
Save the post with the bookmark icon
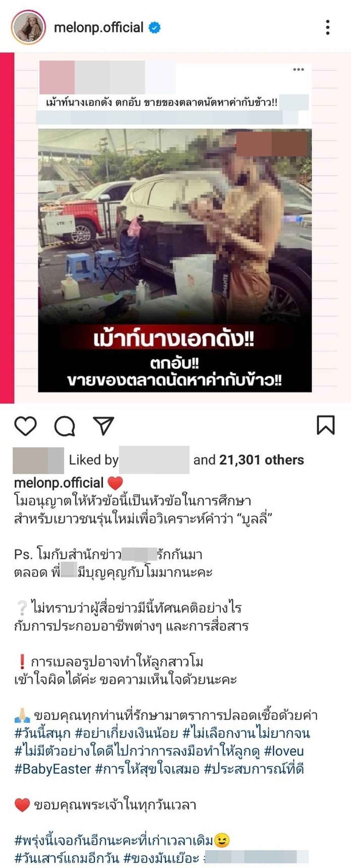point(326,425)
